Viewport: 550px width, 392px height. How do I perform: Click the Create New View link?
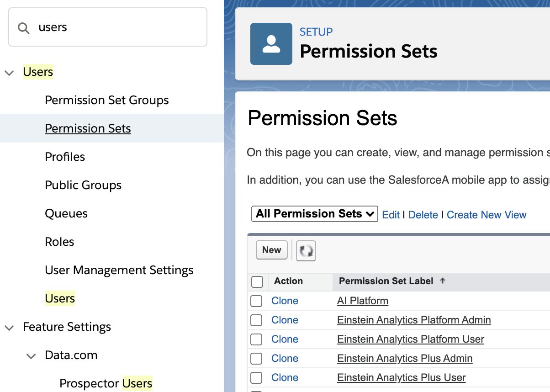[487, 215]
